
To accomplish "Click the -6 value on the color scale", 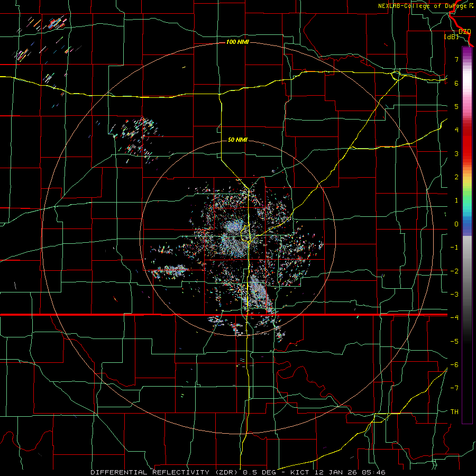I will (x=454, y=364).
